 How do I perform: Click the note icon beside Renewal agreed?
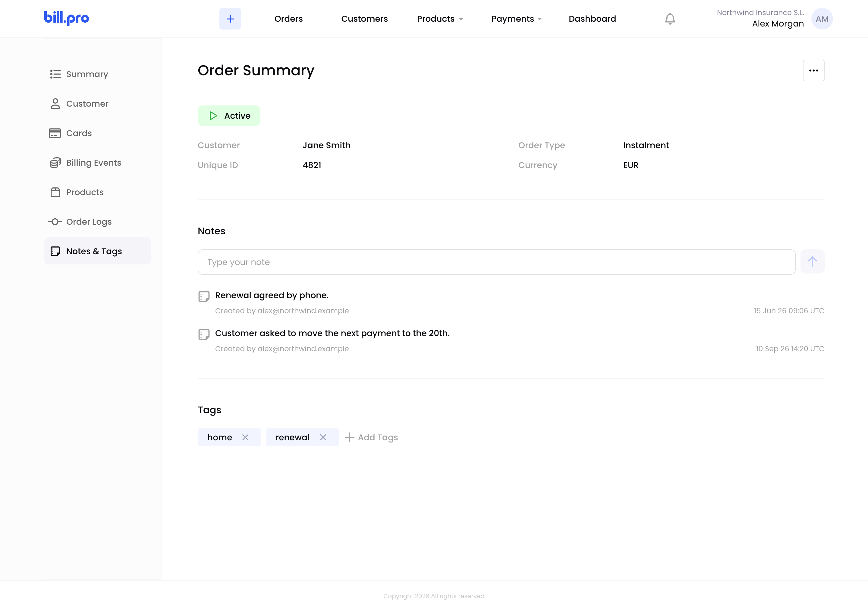tap(204, 297)
